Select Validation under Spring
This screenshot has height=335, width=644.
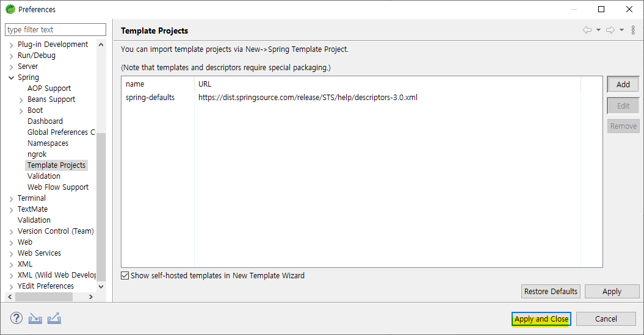(44, 176)
